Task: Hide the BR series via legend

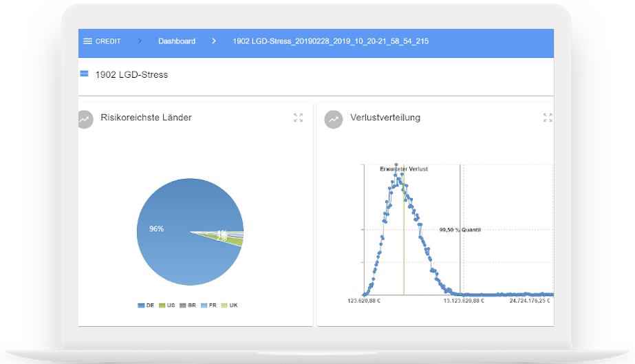Action: click(x=187, y=305)
